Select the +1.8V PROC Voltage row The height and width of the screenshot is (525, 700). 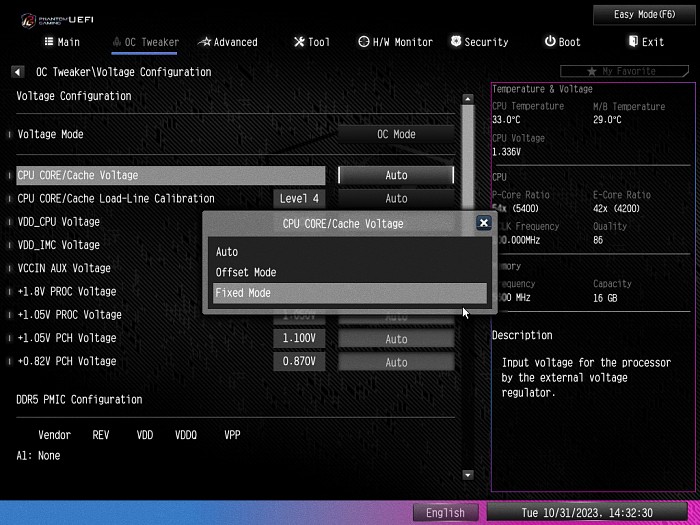coord(67,292)
